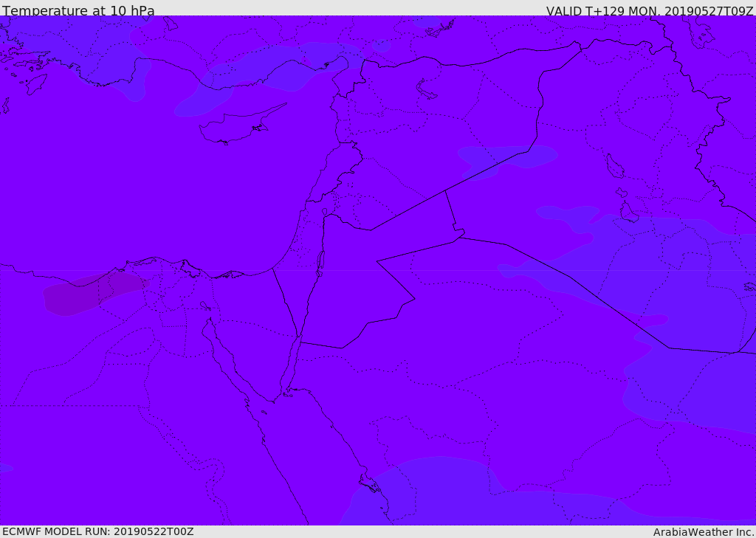Viewport: 756px width, 538px height.
Task: Click the 'VALID T+129 MON. 20190527T09Z' label
Action: [x=650, y=10]
